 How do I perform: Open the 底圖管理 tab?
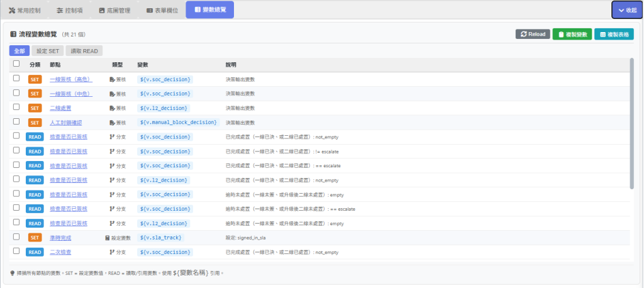tap(114, 11)
